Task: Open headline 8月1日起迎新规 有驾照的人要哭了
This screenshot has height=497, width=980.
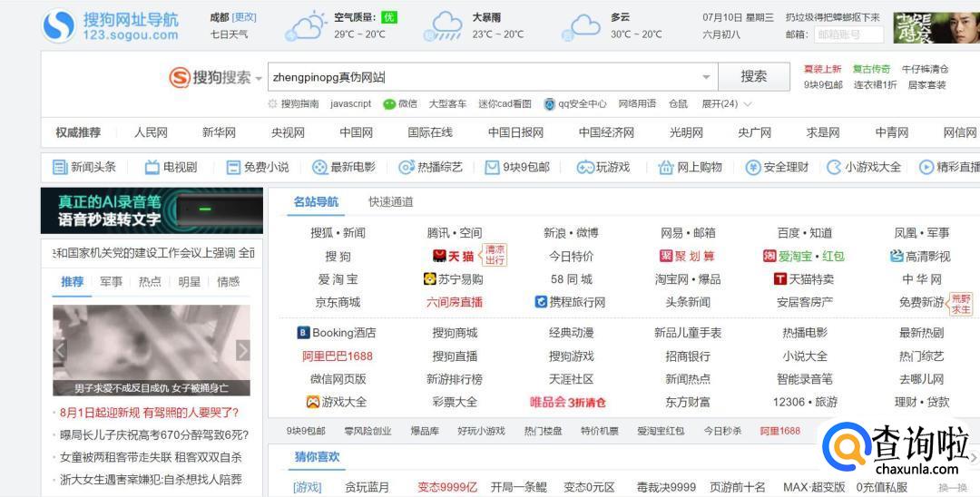Action: [150, 413]
